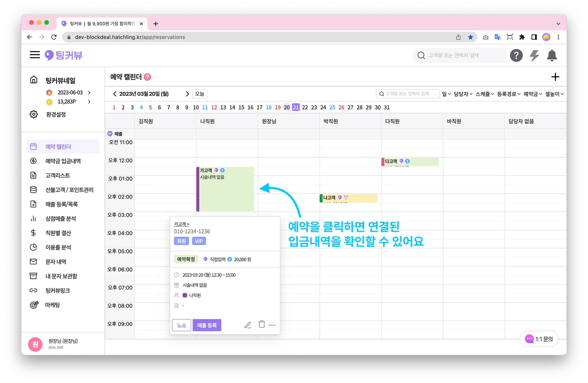
Task: Select 매출 등록/목록 sidebar item
Action: (x=61, y=204)
